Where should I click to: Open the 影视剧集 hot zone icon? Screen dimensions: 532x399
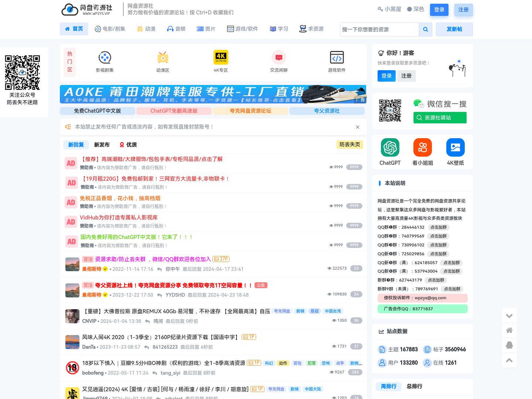point(105,58)
